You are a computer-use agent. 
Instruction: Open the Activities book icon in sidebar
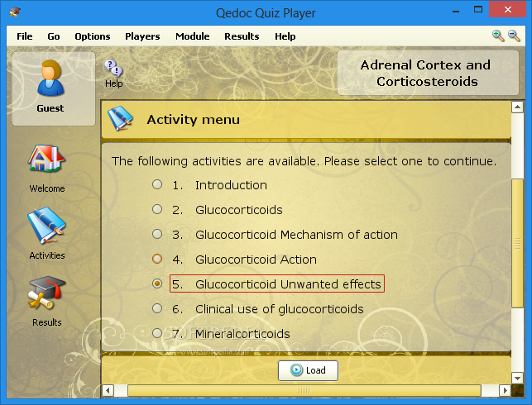point(46,226)
